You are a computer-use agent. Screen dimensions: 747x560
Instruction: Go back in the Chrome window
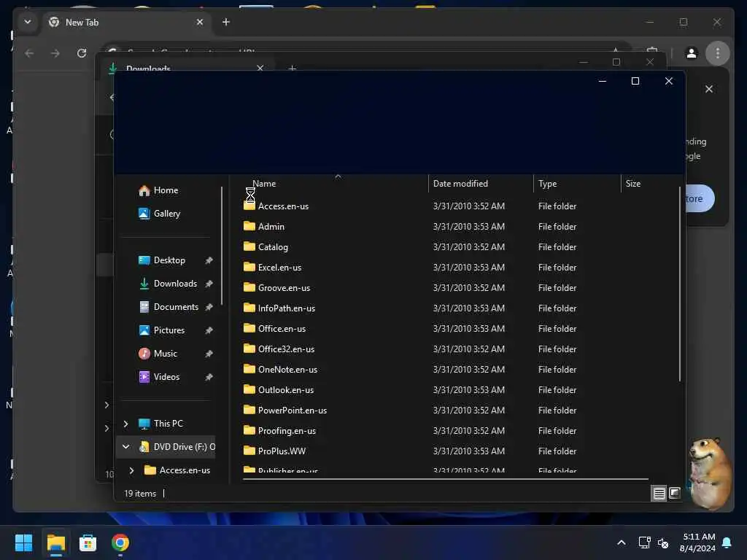pyautogui.click(x=29, y=53)
